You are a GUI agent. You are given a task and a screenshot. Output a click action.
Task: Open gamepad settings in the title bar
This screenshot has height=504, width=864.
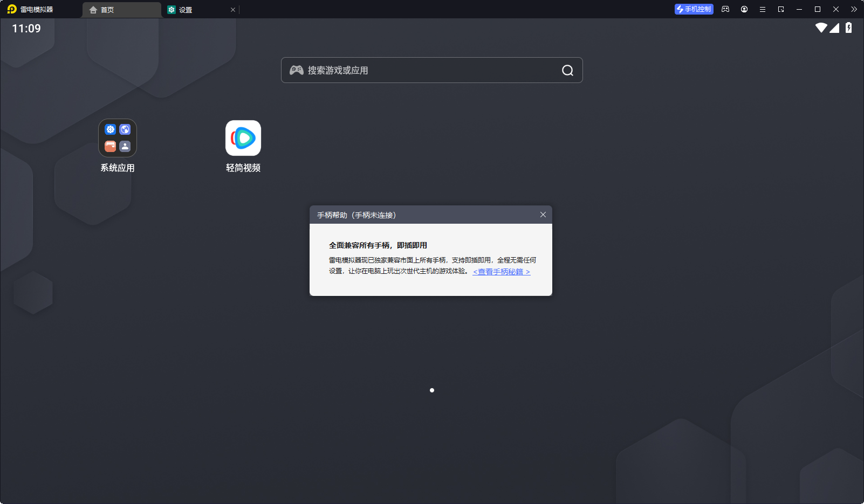point(725,9)
